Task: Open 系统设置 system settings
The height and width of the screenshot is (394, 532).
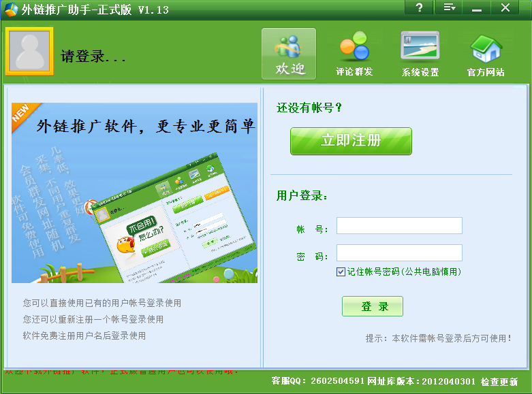Action: [420, 54]
